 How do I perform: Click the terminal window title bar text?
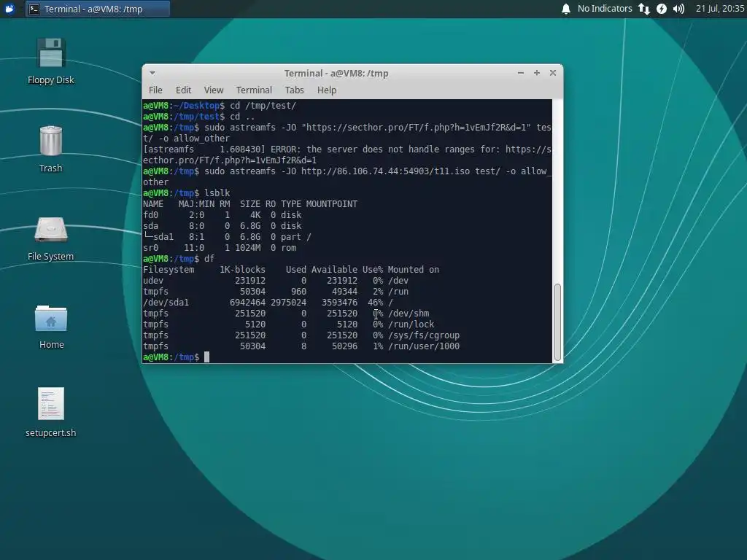[x=336, y=74]
